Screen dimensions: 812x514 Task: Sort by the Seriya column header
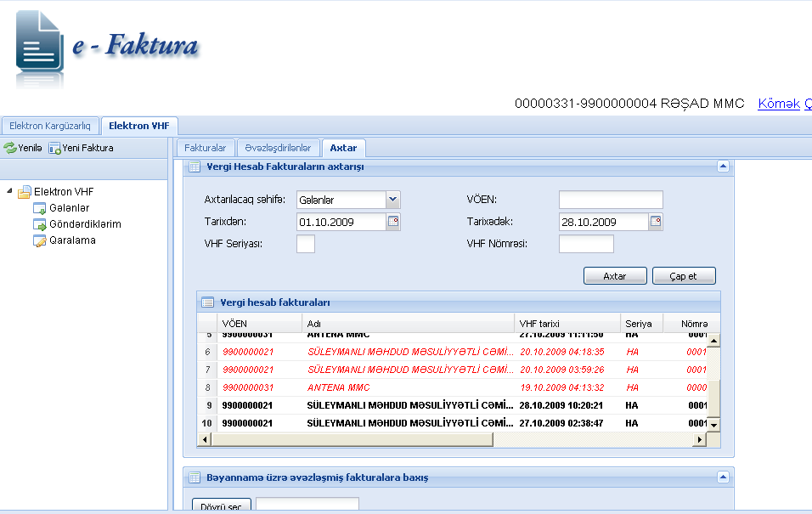click(x=641, y=324)
